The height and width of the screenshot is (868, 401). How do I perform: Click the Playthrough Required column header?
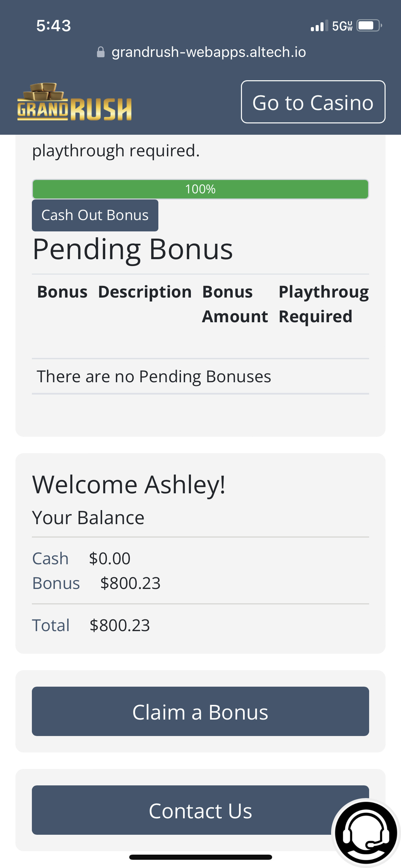323,304
